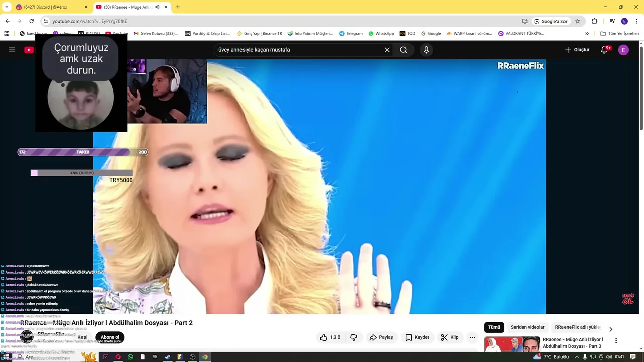Create a clip with Klip button
Screen dimensions: 644x362
pos(449,337)
